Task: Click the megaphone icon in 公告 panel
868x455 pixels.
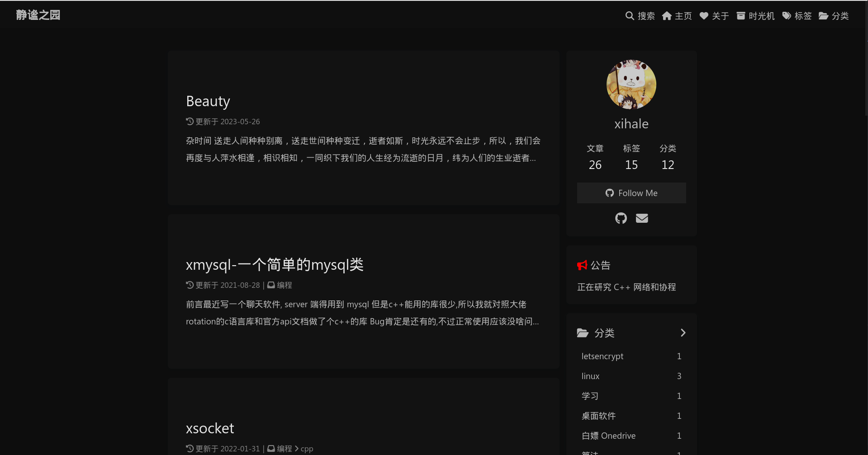Action: 582,265
